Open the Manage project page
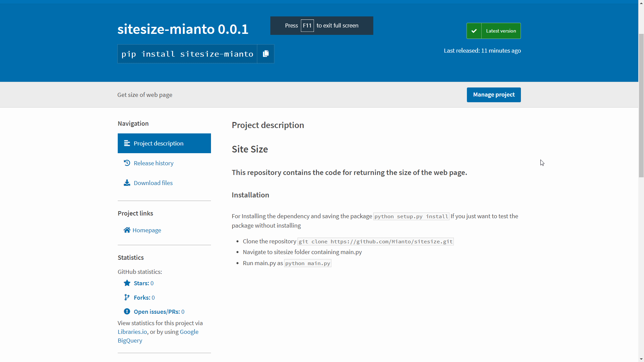The height and width of the screenshot is (362, 644). click(x=493, y=95)
